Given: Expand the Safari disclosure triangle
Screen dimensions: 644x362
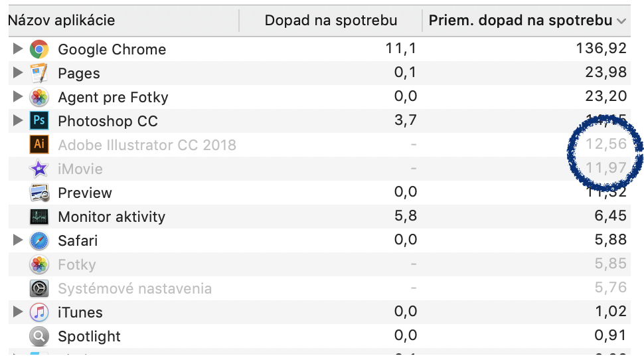Looking at the screenshot, I should [17, 240].
